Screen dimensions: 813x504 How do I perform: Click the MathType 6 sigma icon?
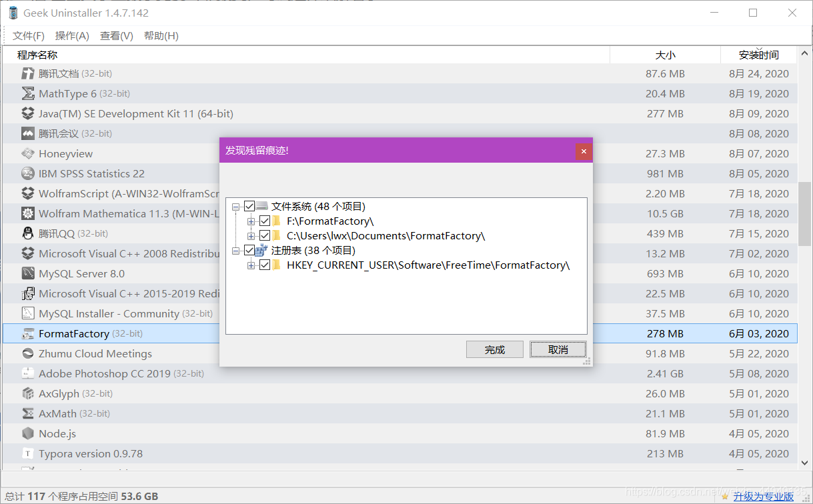click(x=27, y=93)
